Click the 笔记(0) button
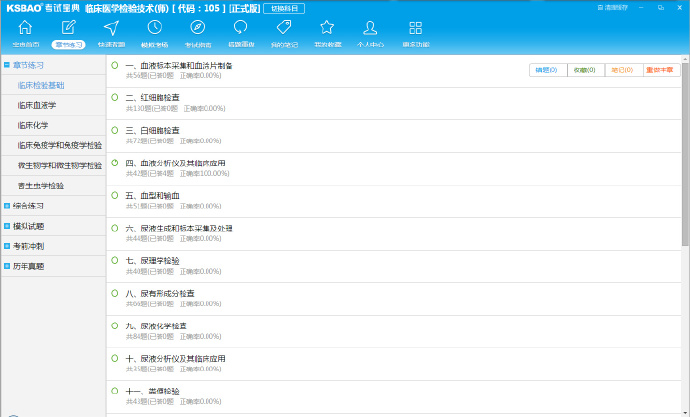690x417 pixels. (x=624, y=70)
